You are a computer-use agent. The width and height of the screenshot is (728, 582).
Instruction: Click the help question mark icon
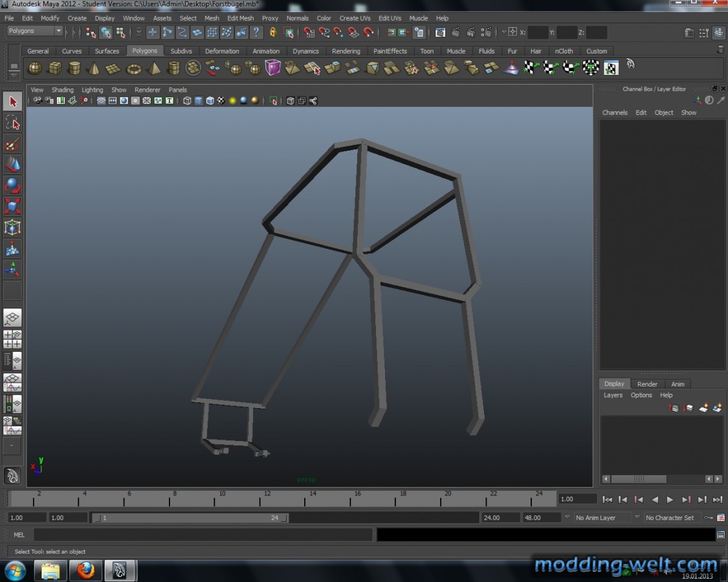coord(256,32)
